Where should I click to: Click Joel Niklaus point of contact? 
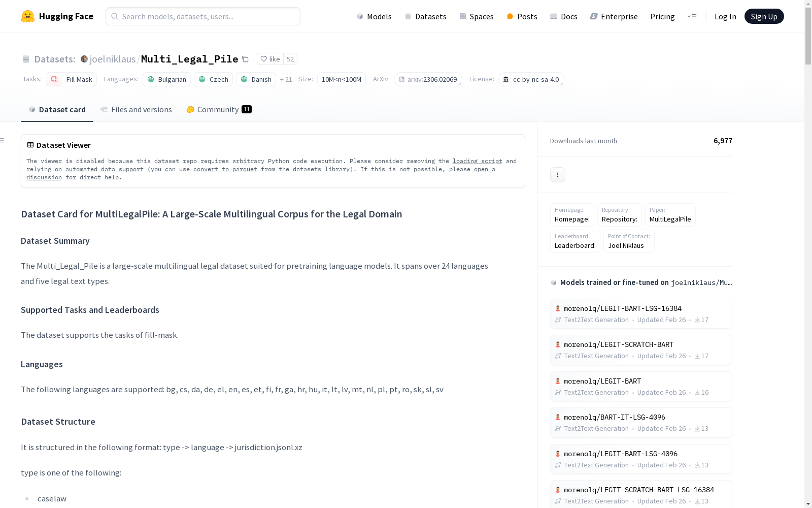coord(629,241)
